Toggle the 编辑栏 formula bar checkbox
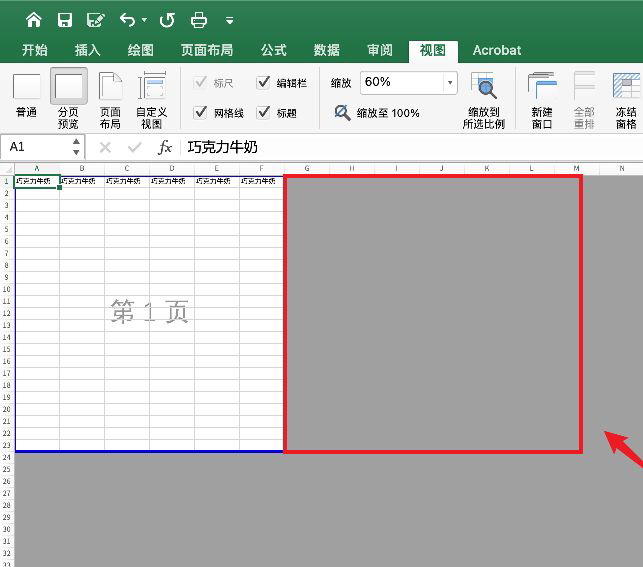The height and width of the screenshot is (567, 643). (x=263, y=83)
